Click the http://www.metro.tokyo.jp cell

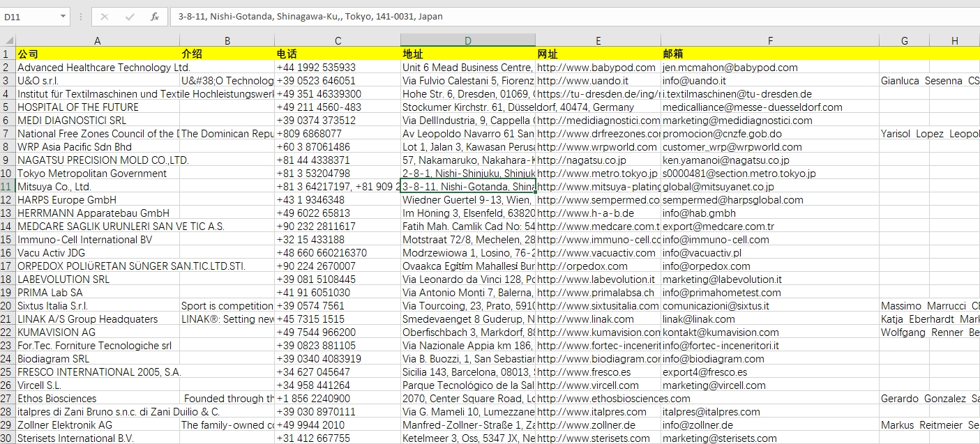pos(598,173)
